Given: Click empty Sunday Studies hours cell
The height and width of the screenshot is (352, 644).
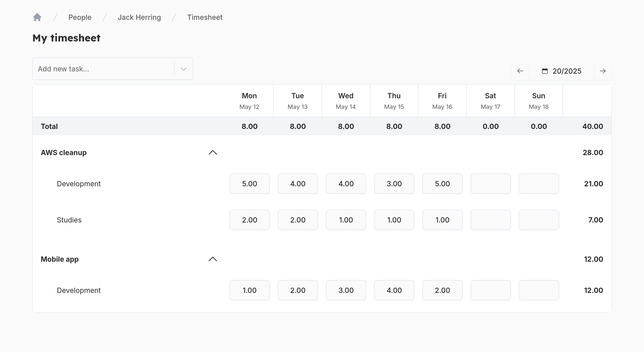Looking at the screenshot, I should (x=539, y=220).
